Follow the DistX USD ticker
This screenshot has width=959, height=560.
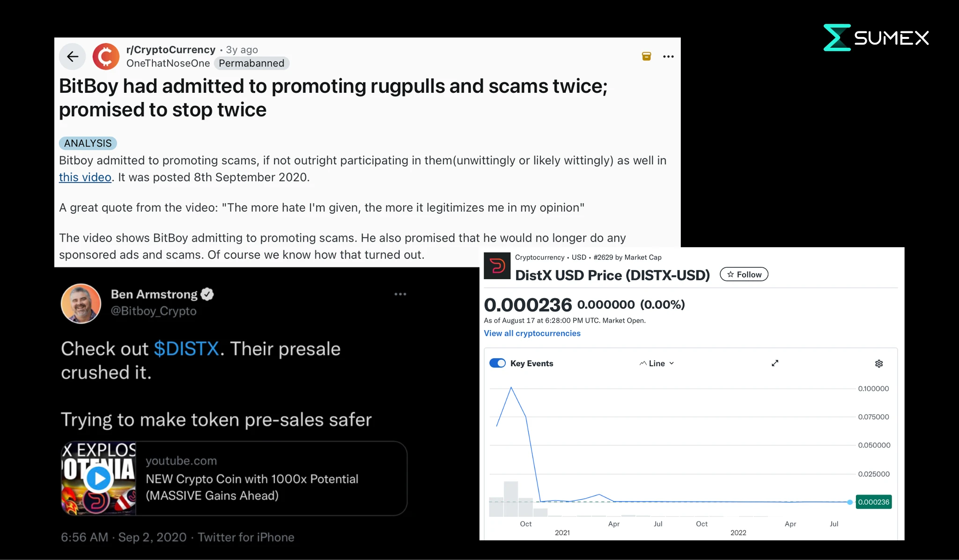coord(744,274)
